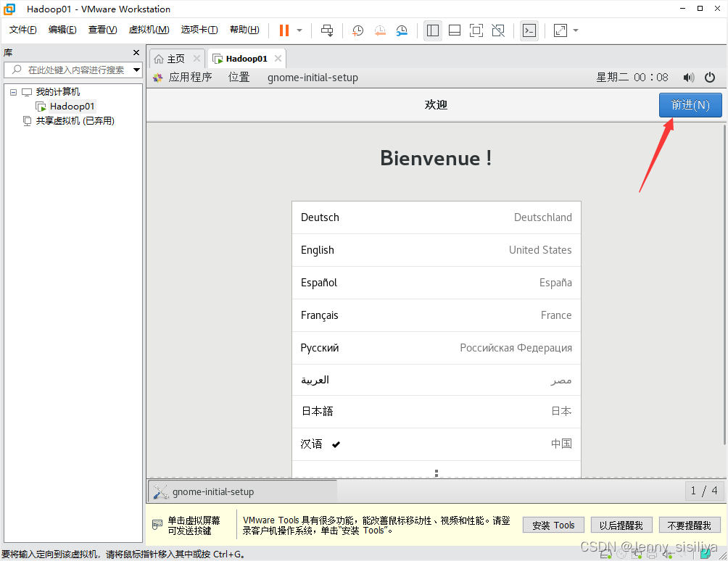This screenshot has height=561, width=728.
Task: Select 汉语 中国 language row
Action: pyautogui.click(x=437, y=444)
